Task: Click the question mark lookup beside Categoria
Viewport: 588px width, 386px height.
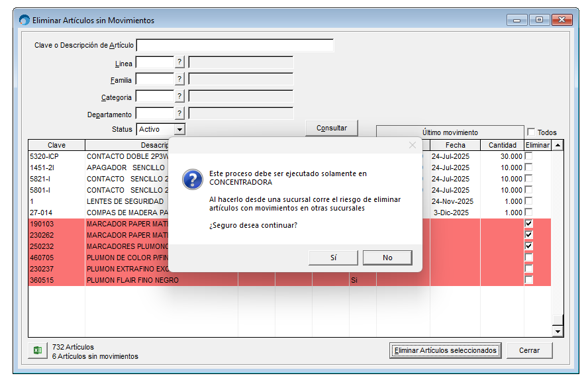Action: [x=179, y=97]
